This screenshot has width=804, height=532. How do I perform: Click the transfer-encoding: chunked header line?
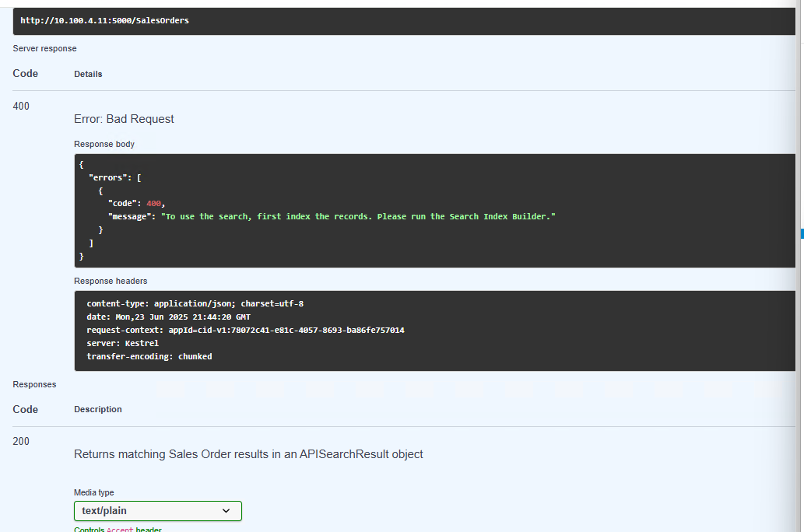149,356
